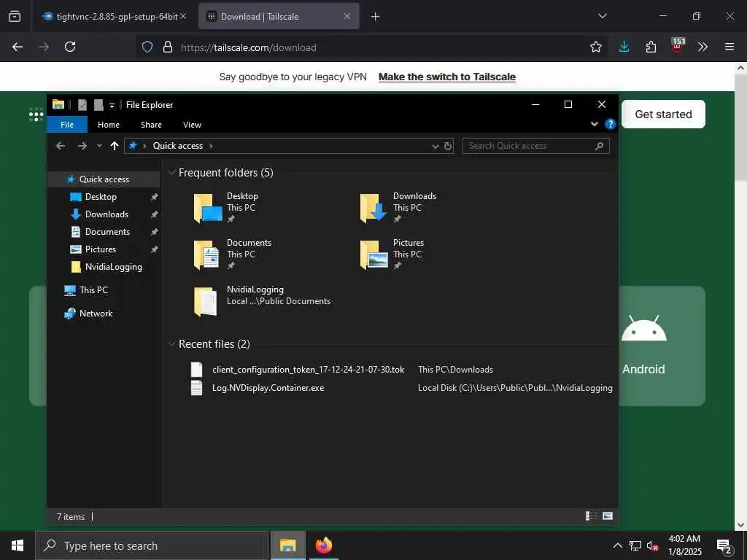Switch to Download | Tailscale tab
The image size is (747, 560).
(279, 16)
